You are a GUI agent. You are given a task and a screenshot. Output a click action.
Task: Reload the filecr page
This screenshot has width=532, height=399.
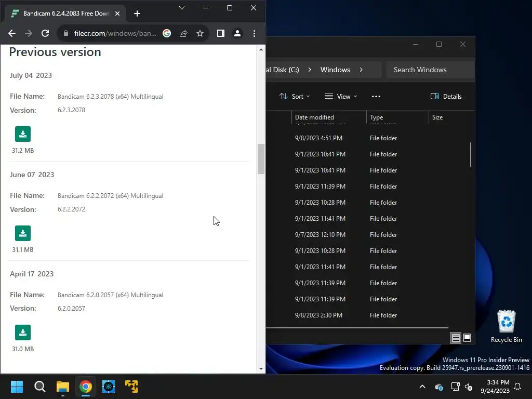point(45,33)
